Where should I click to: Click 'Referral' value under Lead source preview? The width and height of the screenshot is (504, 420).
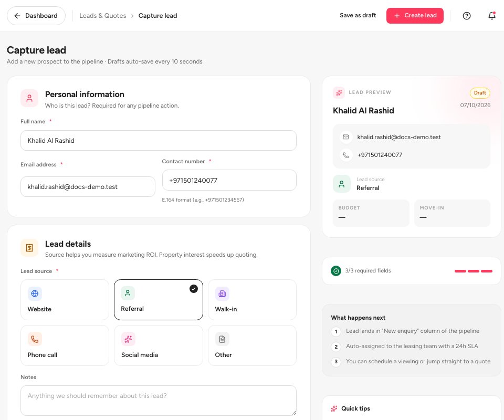[x=367, y=188]
